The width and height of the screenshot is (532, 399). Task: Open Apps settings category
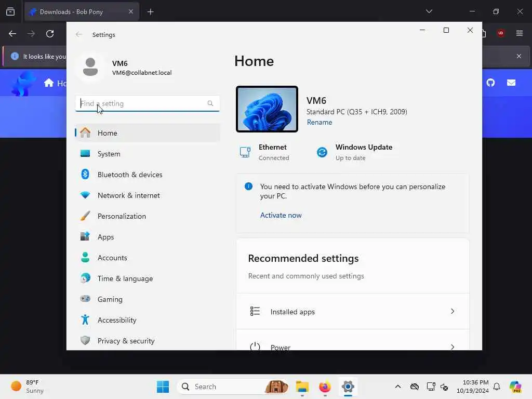click(148, 237)
